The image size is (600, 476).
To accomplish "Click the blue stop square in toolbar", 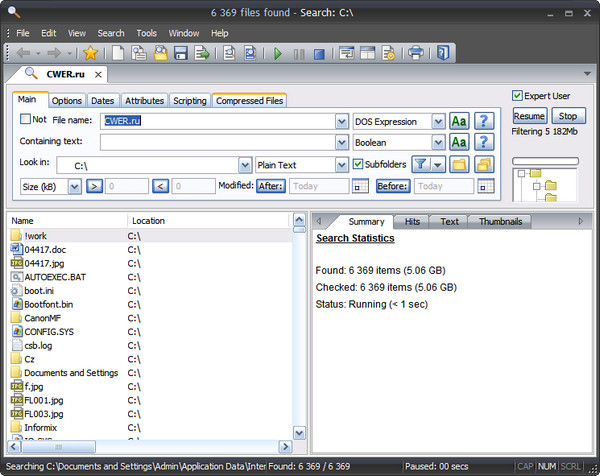I will pos(319,53).
